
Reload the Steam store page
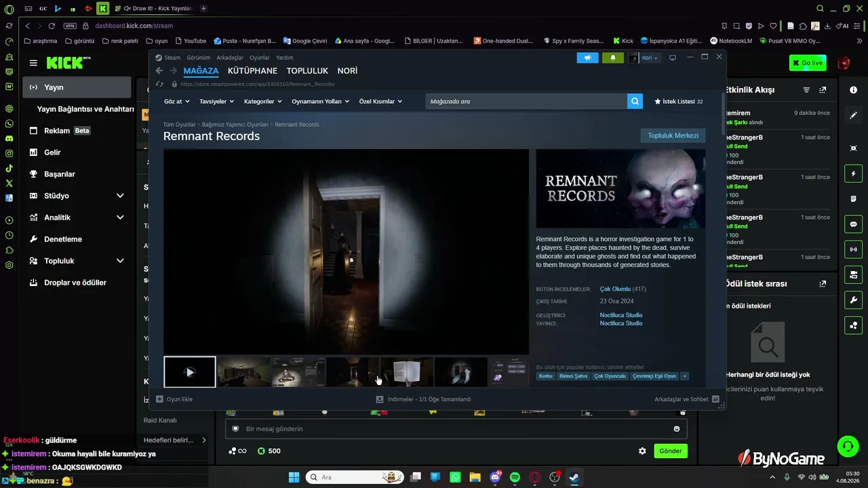(x=160, y=84)
